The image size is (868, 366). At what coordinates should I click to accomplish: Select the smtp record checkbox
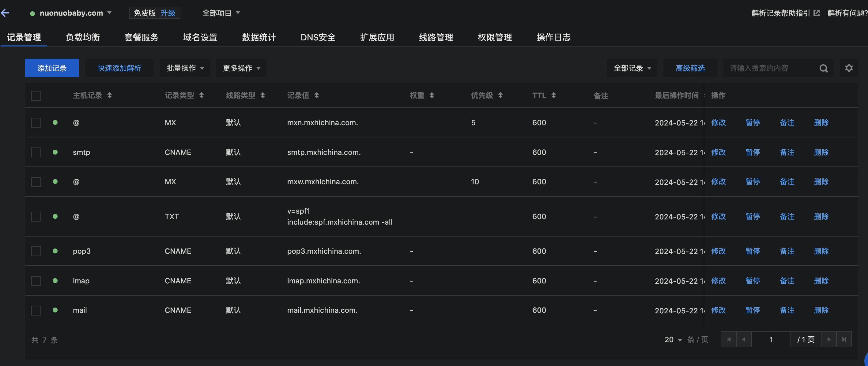point(36,152)
